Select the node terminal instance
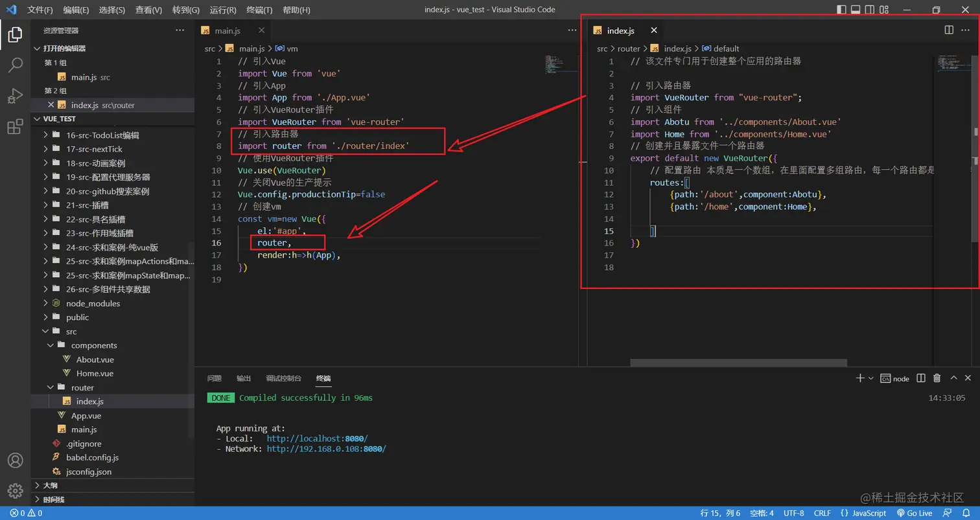980x520 pixels. (895, 379)
